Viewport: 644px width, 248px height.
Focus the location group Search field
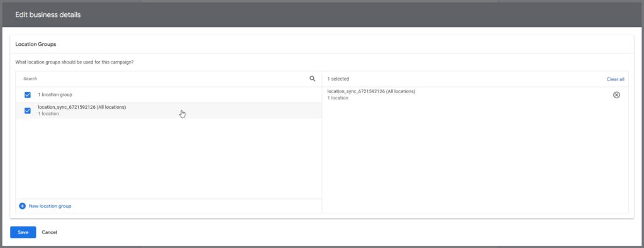164,79
